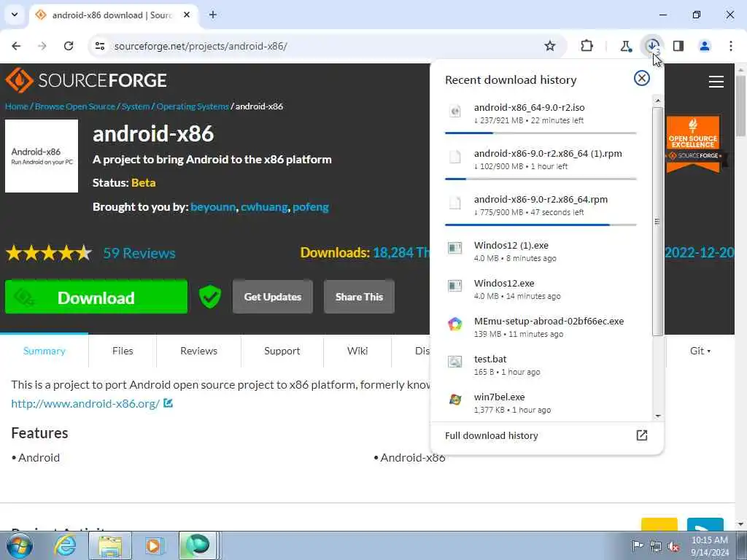The height and width of the screenshot is (560, 747).
Task: Open a new browser tab
Action: point(213,15)
